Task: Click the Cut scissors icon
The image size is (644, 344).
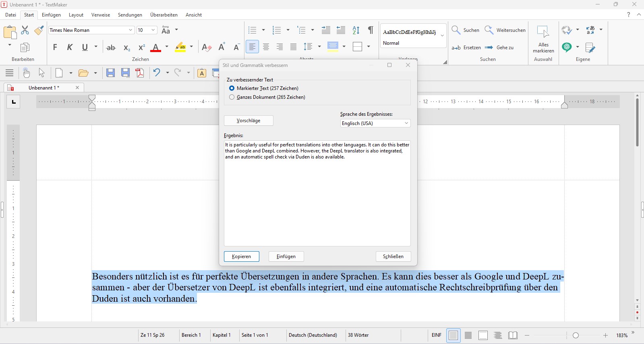Action: click(x=25, y=30)
